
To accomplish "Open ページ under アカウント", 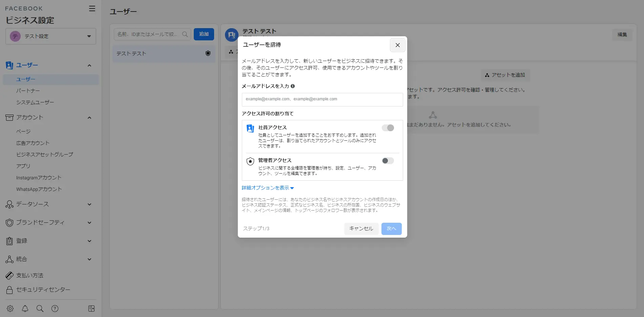I will [23, 132].
